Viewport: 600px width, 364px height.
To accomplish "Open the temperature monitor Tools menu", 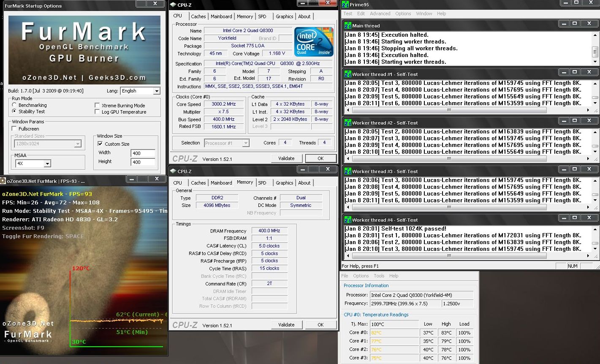I will (x=379, y=276).
